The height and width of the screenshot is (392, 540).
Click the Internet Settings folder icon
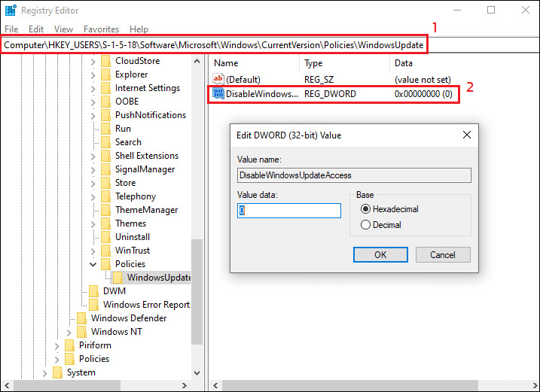pos(105,88)
